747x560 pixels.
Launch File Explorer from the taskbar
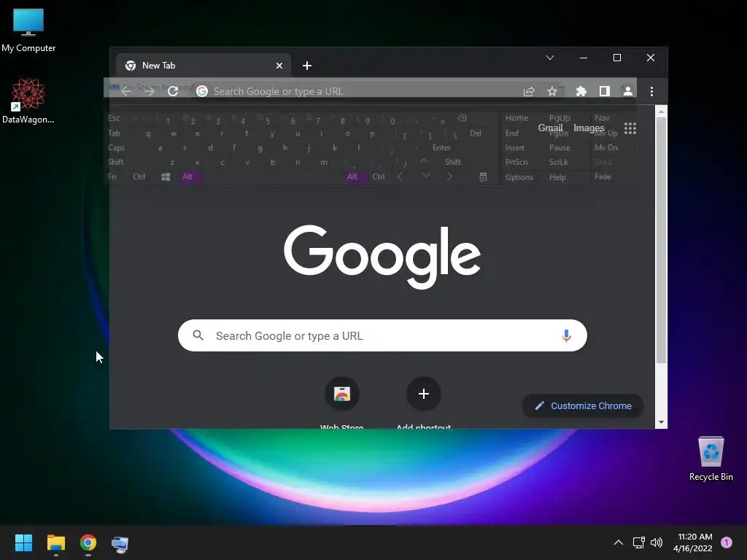point(55,542)
